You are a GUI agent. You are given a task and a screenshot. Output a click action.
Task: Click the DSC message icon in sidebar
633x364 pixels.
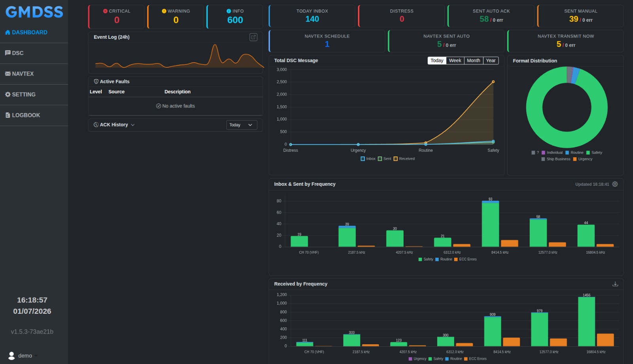tap(8, 53)
